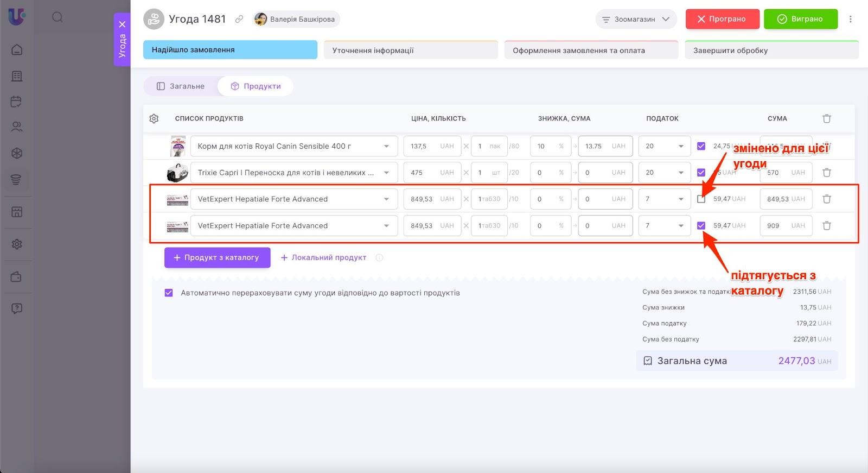Open the help chat sidebar icon
Image resolution: width=868 pixels, height=473 pixels.
[17, 308]
